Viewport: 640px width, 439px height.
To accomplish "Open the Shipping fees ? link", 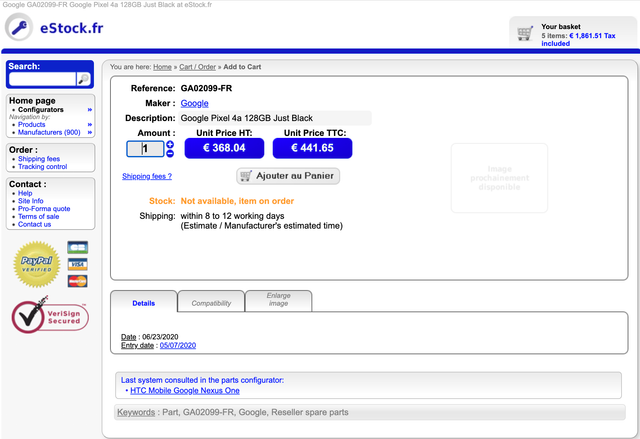I will click(147, 176).
